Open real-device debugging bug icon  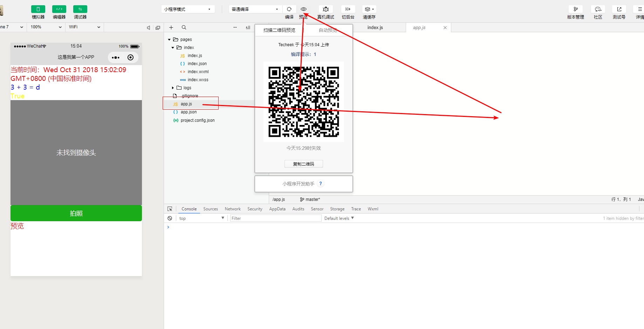326,9
